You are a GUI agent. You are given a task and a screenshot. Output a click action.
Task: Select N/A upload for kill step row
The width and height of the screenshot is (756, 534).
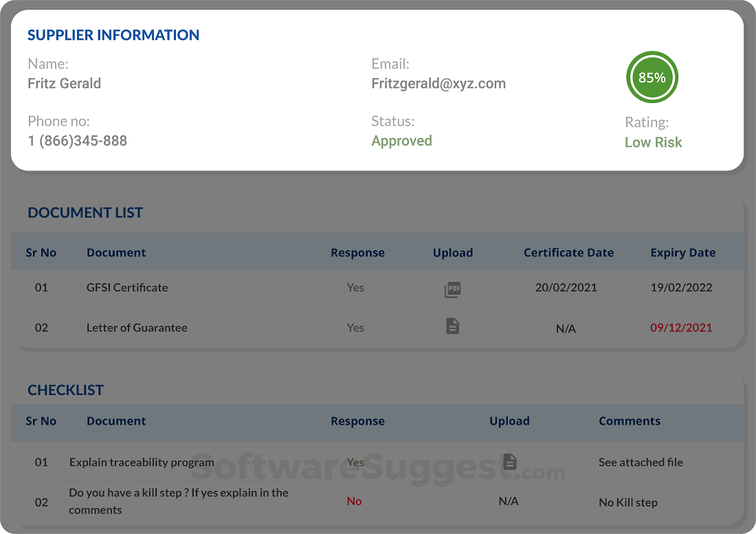point(509,501)
